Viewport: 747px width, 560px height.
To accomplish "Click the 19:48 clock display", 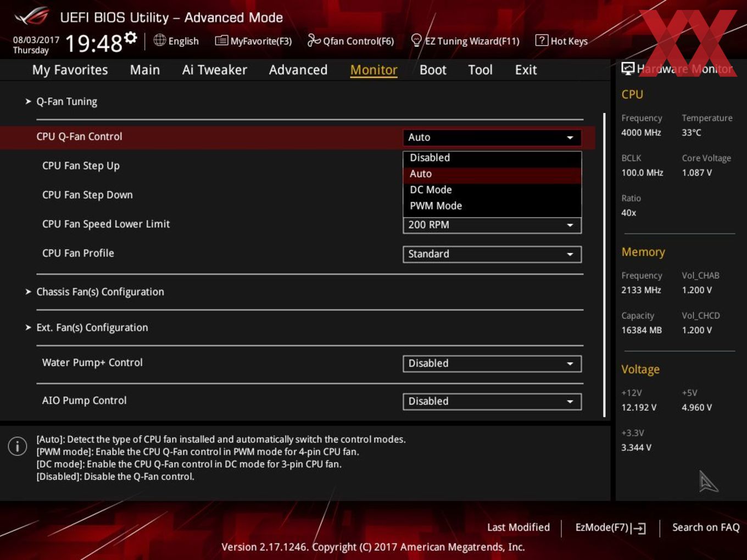I will click(x=93, y=43).
